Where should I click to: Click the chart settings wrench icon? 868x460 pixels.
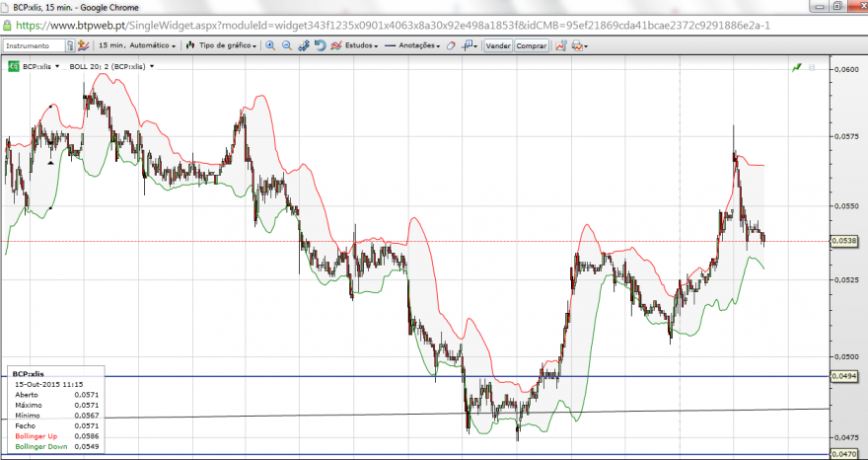click(x=561, y=46)
